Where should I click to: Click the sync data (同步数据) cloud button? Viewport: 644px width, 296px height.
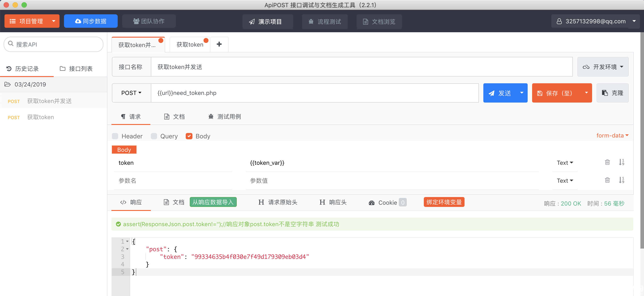[x=91, y=21]
